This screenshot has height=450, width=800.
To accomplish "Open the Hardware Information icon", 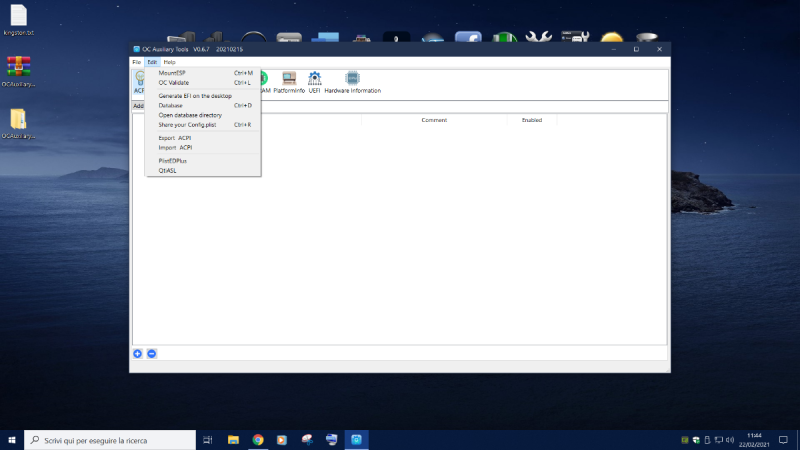I will coord(353,82).
